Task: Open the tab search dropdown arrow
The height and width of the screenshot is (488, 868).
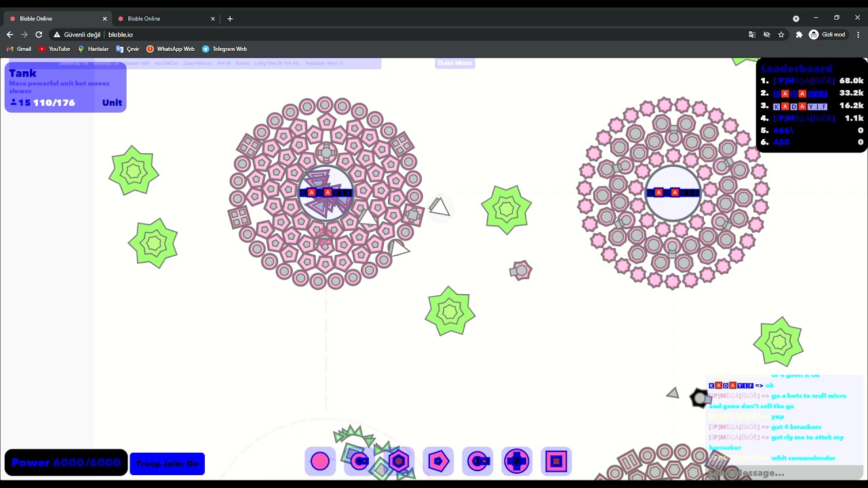Action: pos(796,18)
